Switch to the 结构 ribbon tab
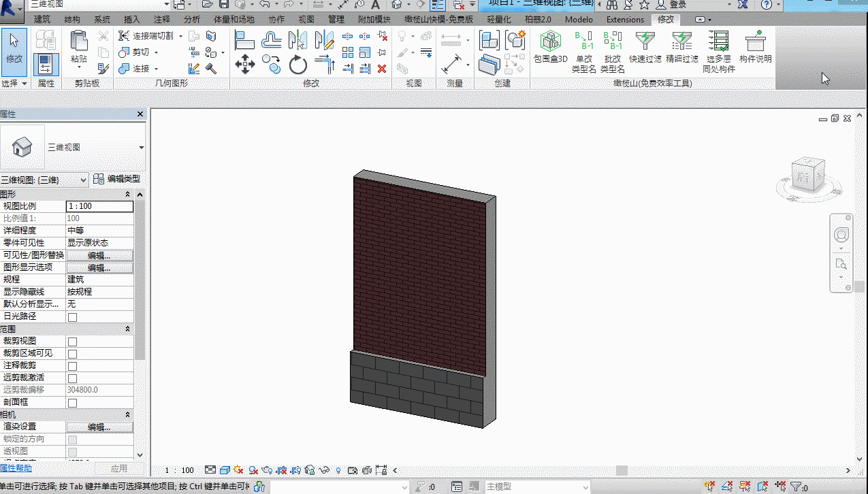868x494 pixels. [71, 20]
